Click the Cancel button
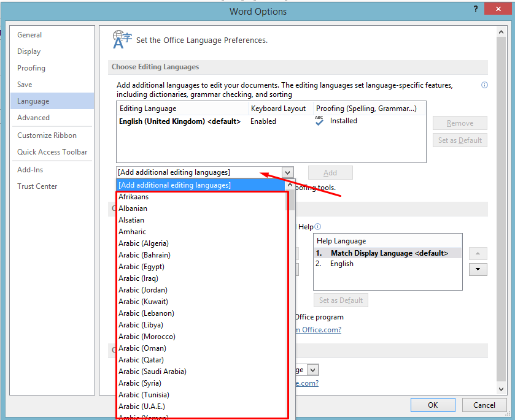Screen dimensions: 515x420 pyautogui.click(x=484, y=405)
